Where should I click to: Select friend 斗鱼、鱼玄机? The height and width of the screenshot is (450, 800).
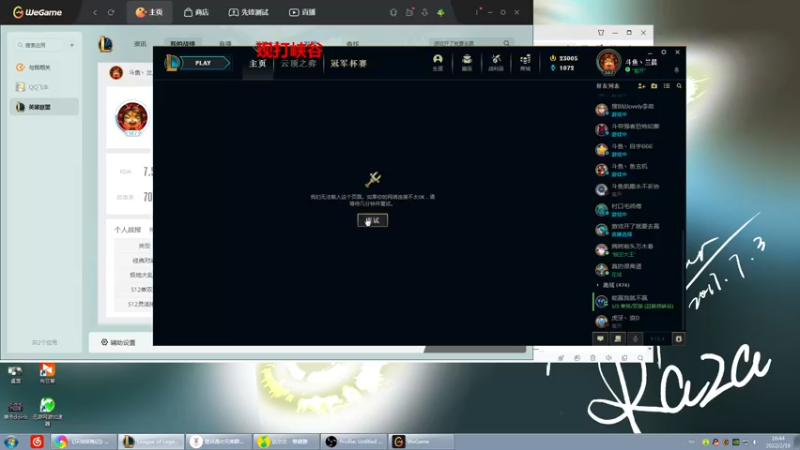[638, 169]
